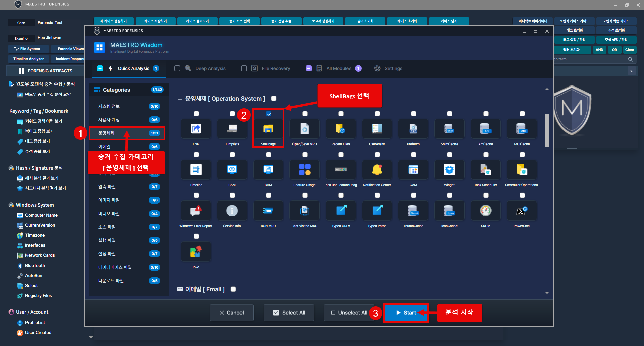Click the Start analysis button

point(406,313)
